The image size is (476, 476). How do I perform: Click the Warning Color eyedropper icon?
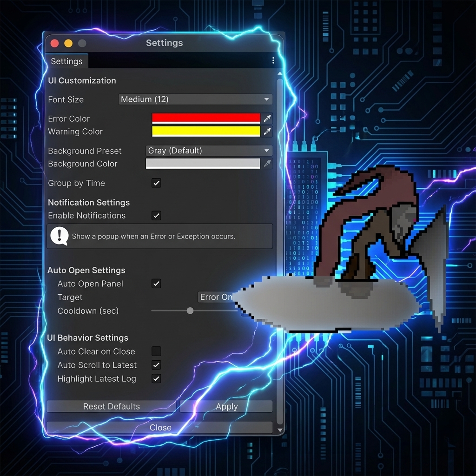click(267, 131)
